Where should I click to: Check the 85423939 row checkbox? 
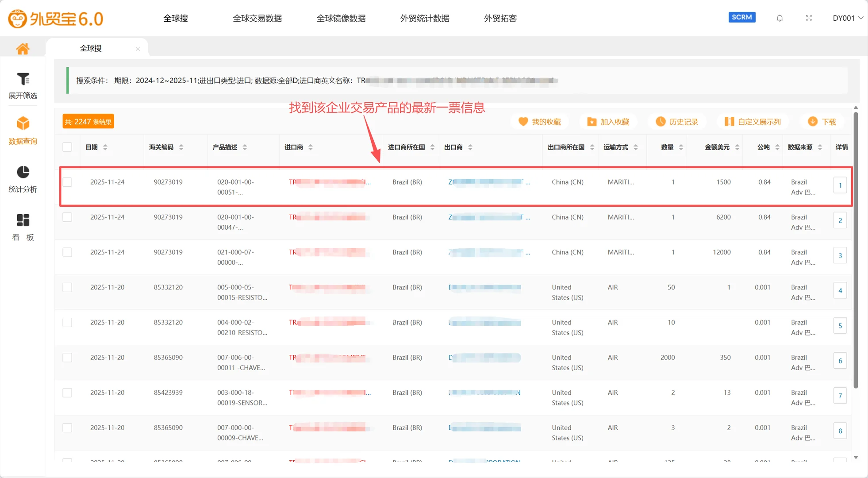[x=67, y=393]
